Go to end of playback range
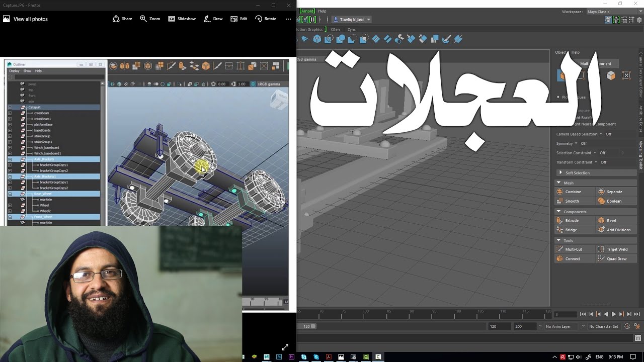Image resolution: width=644 pixels, height=362 pixels. tap(637, 314)
